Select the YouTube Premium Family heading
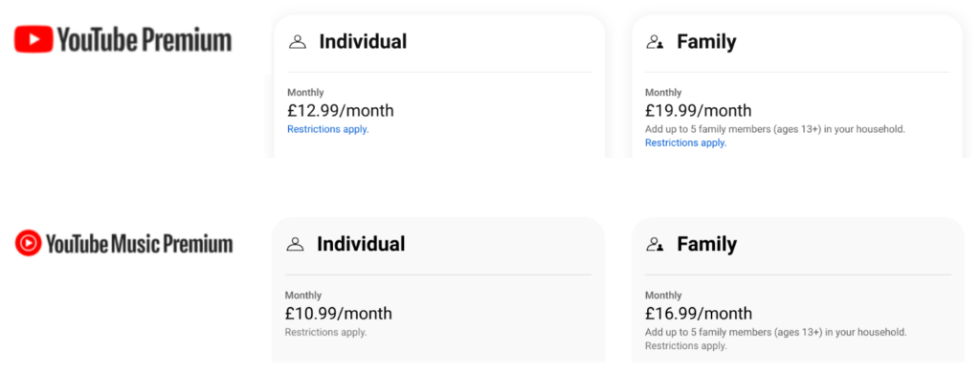 tap(707, 42)
